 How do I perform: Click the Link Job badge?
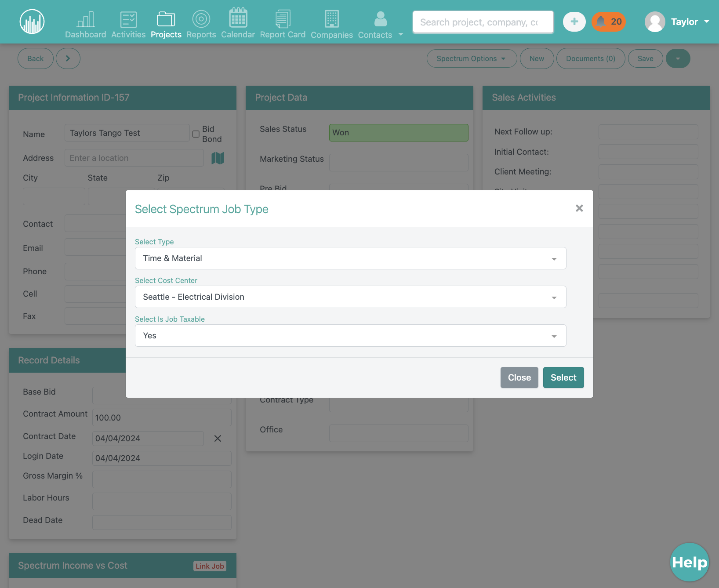(210, 566)
